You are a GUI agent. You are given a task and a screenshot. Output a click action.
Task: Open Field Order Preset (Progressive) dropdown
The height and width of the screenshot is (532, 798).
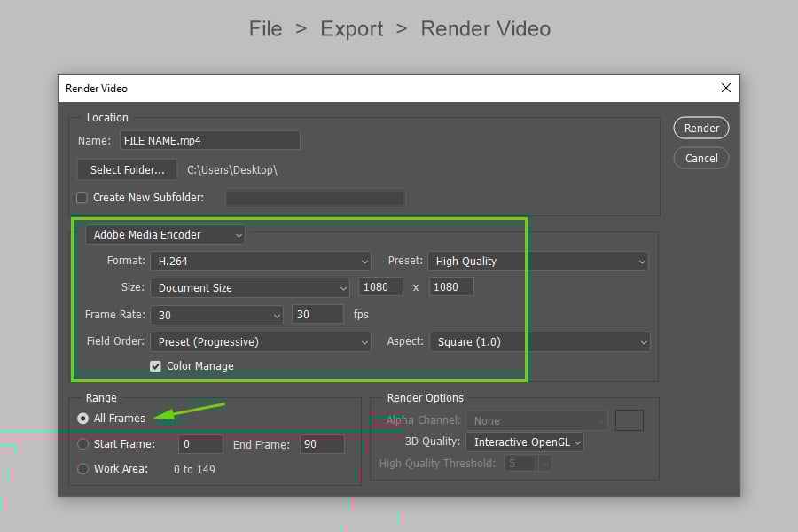[x=261, y=341]
